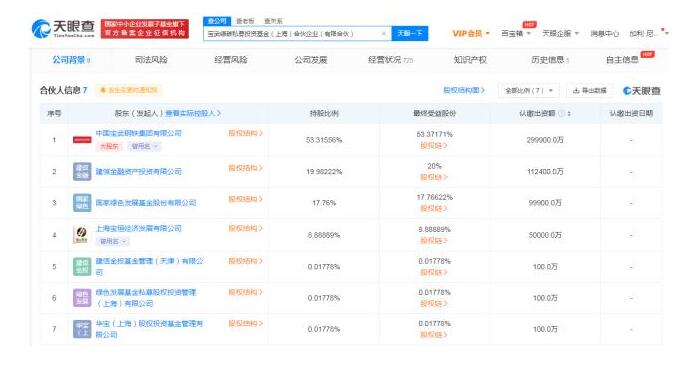Screen dimensions: 689x380
Task: Click the 合伙人信息 7 section heading
Action: coord(63,90)
